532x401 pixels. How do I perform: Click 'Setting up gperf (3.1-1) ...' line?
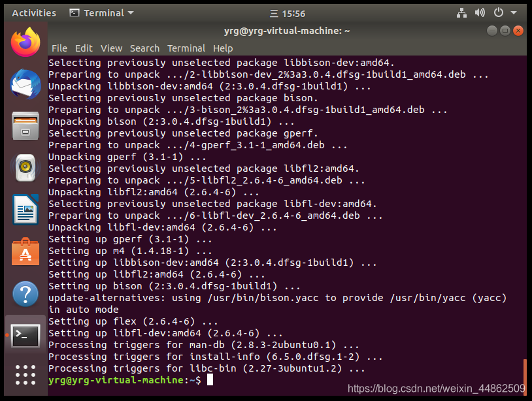pos(130,239)
